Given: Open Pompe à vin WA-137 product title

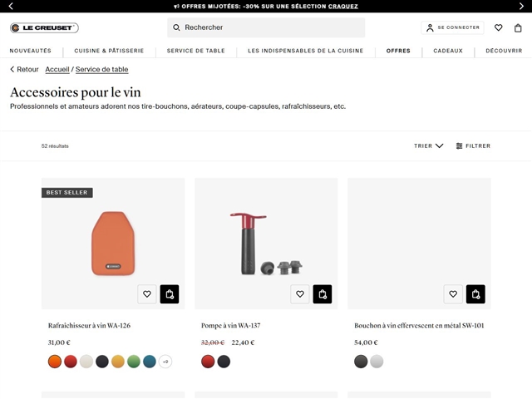Looking at the screenshot, I should pos(231,325).
